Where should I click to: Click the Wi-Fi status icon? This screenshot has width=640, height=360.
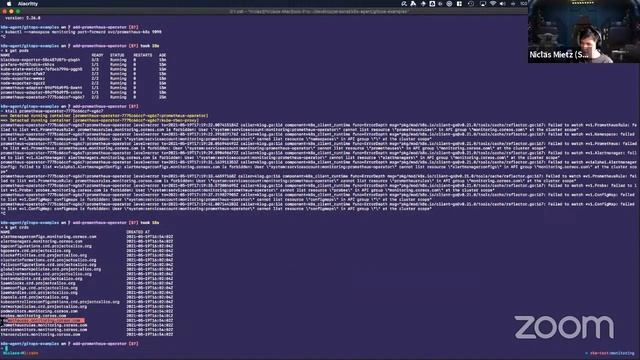point(493,4)
